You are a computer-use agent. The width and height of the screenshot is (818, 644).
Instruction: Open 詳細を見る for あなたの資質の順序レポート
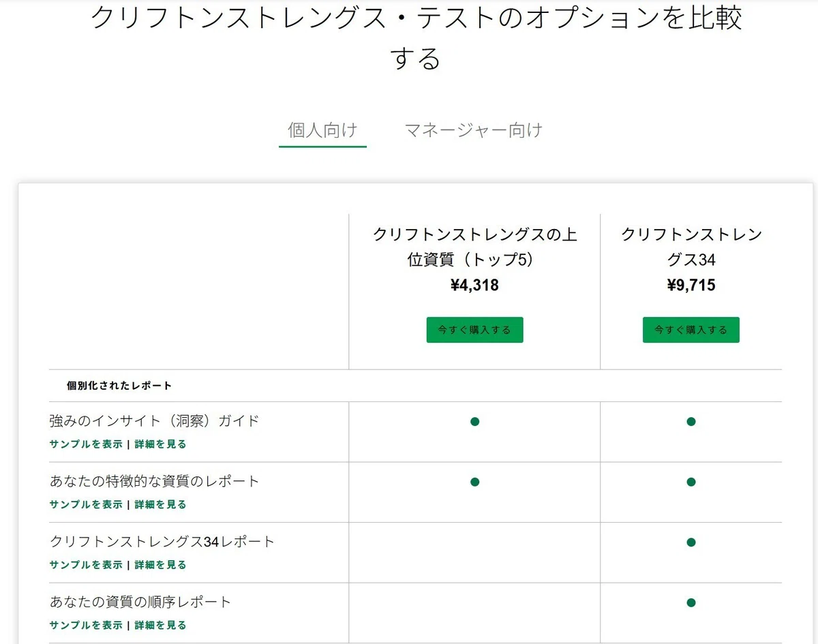160,625
